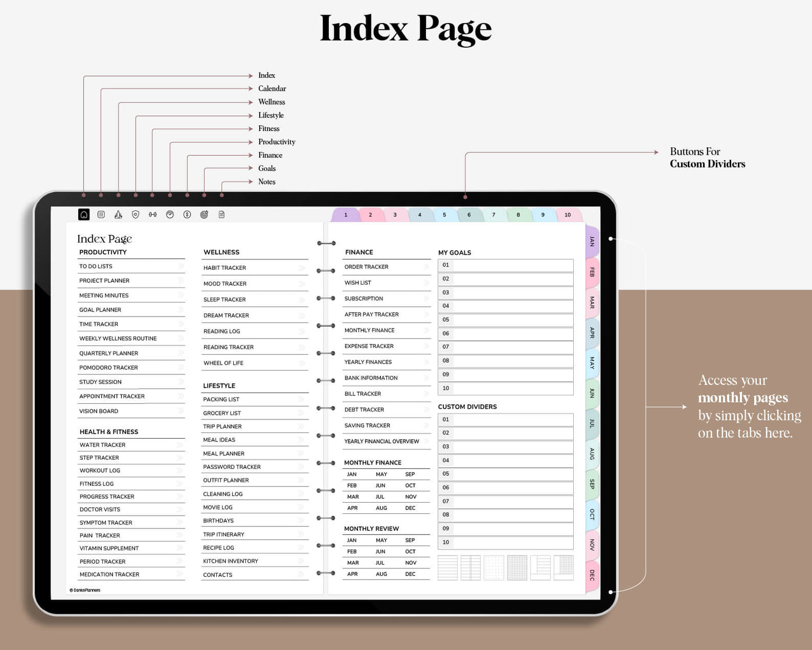Click the Fitness dumbbell icon
The height and width of the screenshot is (650, 812).
tap(152, 214)
